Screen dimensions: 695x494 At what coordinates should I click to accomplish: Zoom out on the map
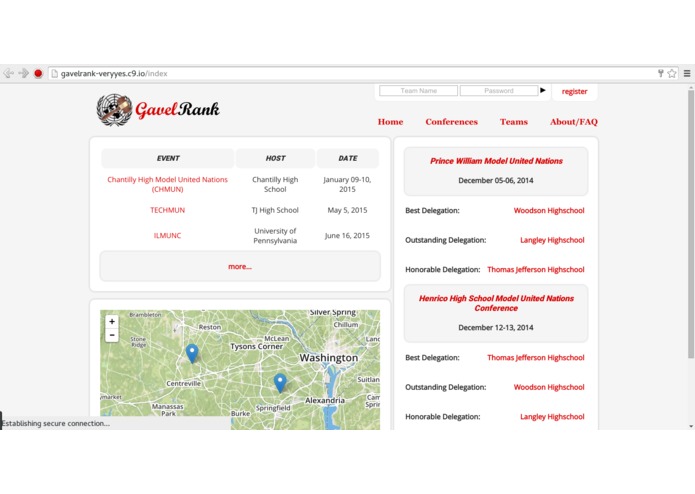coord(112,335)
